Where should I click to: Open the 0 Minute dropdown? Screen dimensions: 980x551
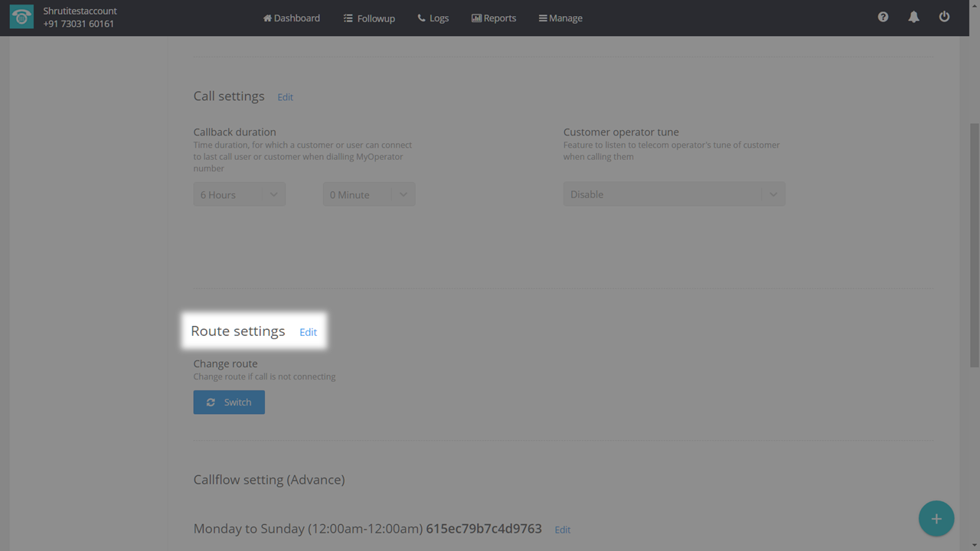coord(368,194)
